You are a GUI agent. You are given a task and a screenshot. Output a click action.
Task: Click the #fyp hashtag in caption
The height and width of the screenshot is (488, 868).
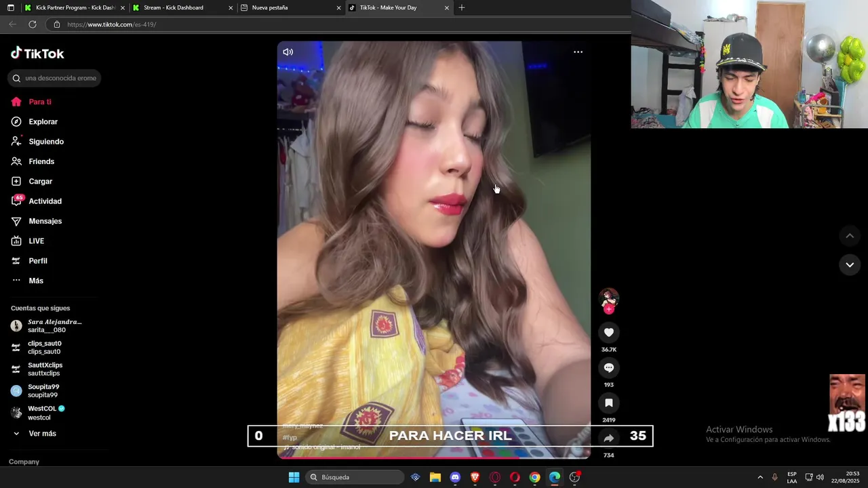point(290,438)
